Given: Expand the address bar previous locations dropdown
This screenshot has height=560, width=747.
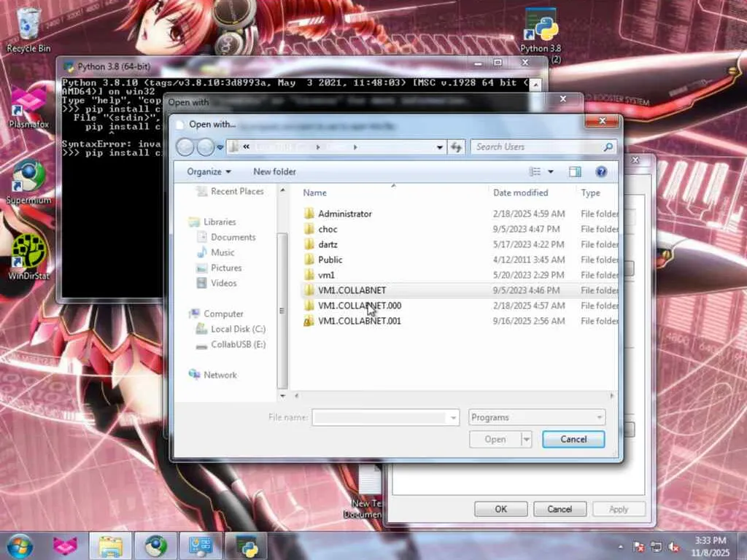Looking at the screenshot, I should [440, 147].
